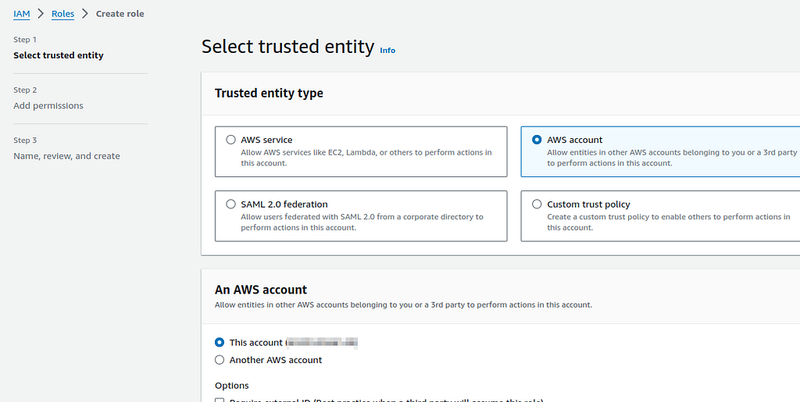Choose Custom trust policy radio option
Image resolution: width=800 pixels, height=402 pixels.
[536, 204]
